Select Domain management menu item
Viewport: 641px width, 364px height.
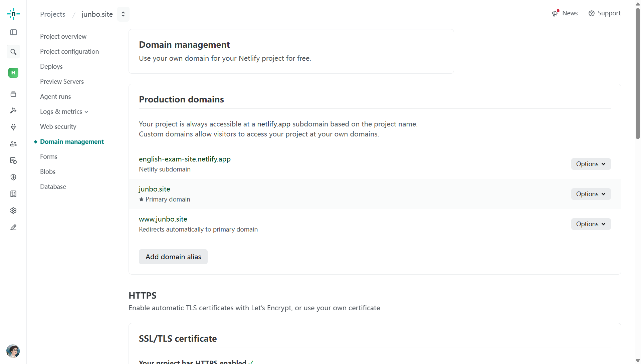(x=72, y=141)
